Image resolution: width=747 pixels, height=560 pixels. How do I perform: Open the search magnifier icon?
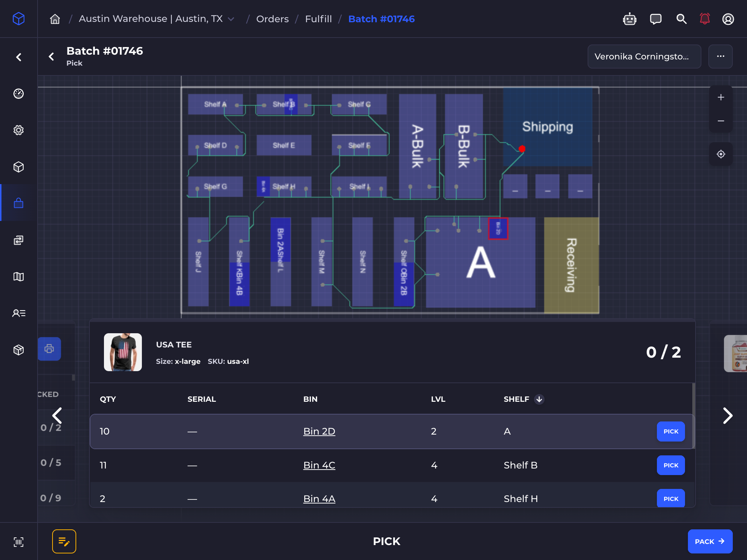681,19
